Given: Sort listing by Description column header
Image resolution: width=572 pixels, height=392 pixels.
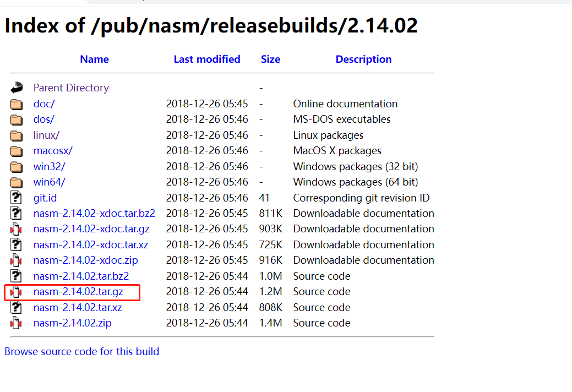Looking at the screenshot, I should 363,59.
